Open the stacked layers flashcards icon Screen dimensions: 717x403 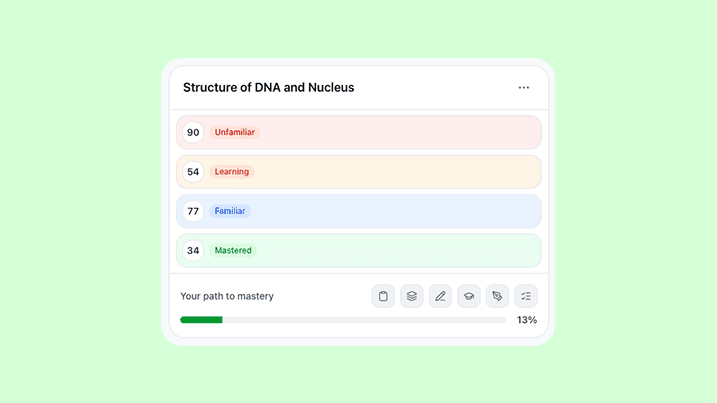click(x=412, y=296)
